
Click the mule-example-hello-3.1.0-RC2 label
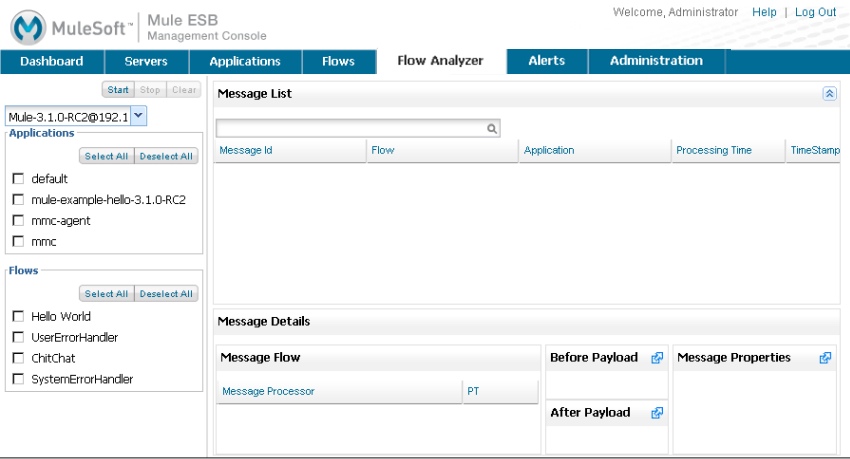tap(108, 200)
